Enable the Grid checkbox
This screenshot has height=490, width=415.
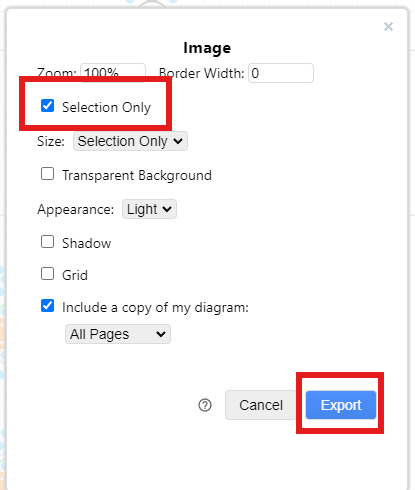(x=47, y=274)
